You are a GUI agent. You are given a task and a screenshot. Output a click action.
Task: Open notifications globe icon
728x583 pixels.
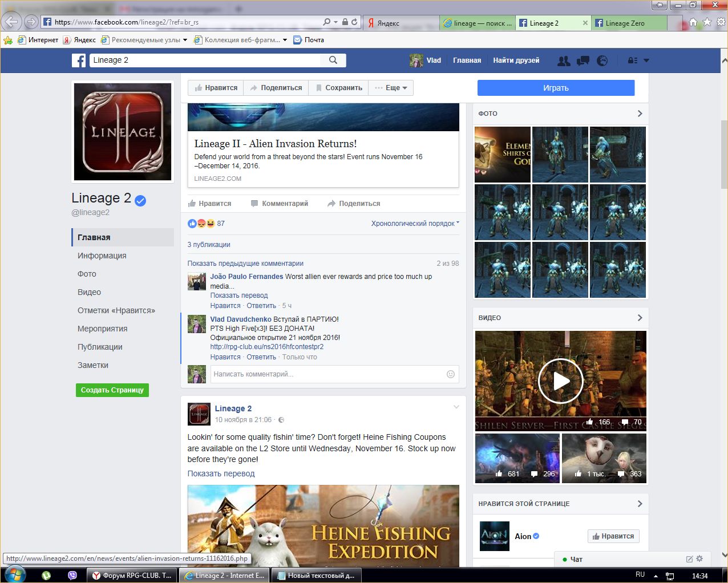602,60
